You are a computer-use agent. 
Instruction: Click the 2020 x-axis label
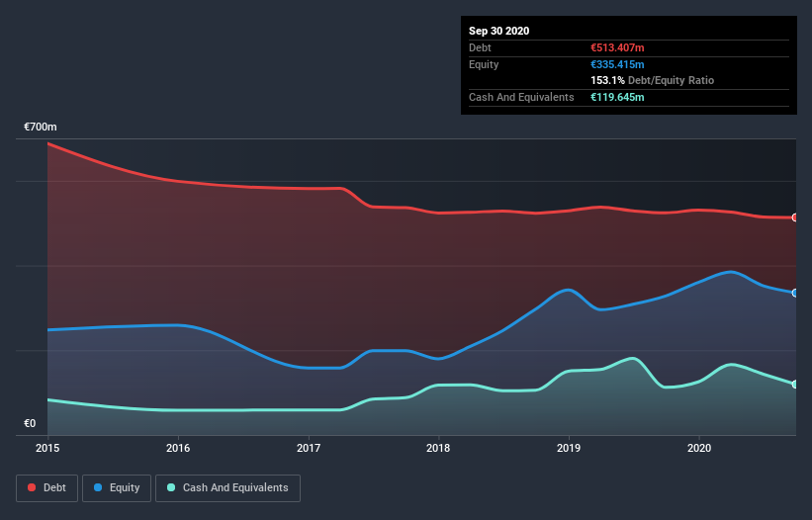pyautogui.click(x=699, y=448)
